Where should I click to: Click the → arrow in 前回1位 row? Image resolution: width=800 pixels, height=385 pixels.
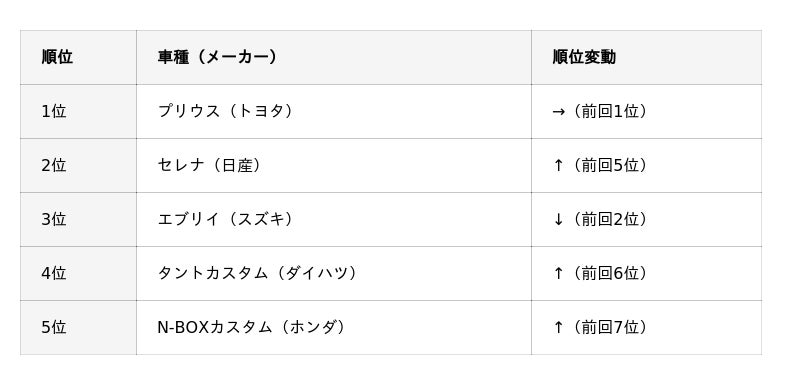pos(558,112)
